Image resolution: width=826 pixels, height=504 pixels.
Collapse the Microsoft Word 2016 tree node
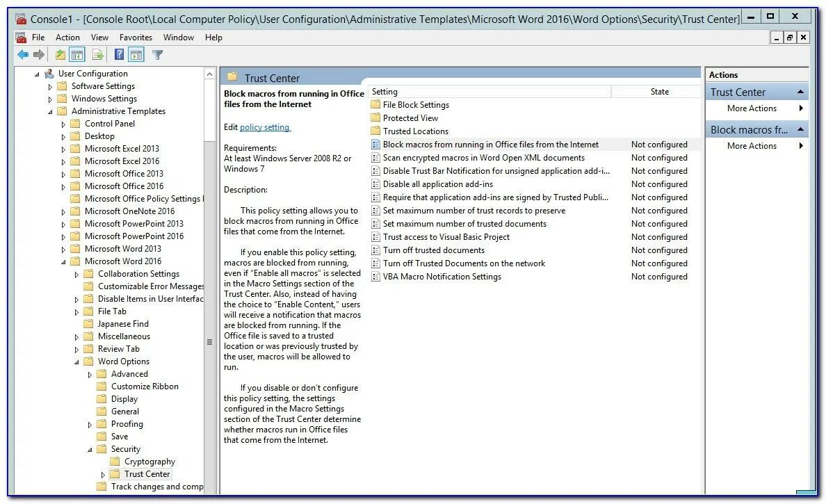pyautogui.click(x=63, y=262)
